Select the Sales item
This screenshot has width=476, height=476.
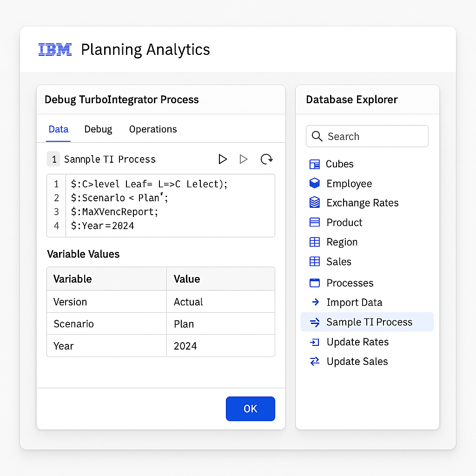pos(339,262)
